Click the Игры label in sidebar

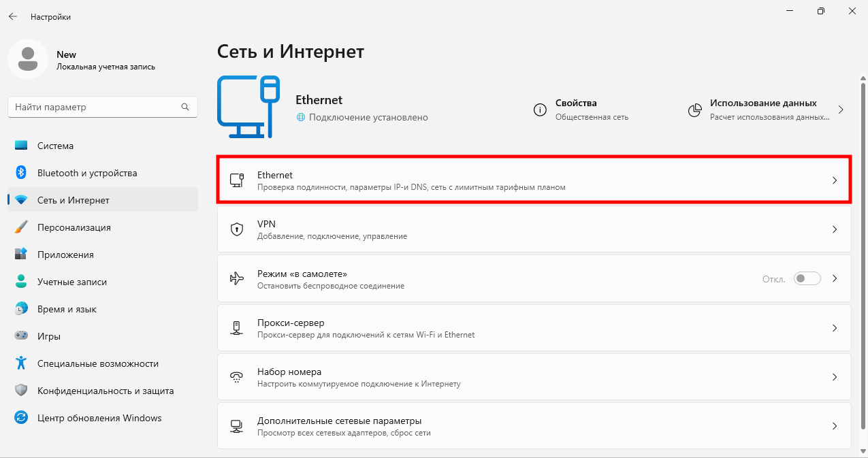coord(49,336)
